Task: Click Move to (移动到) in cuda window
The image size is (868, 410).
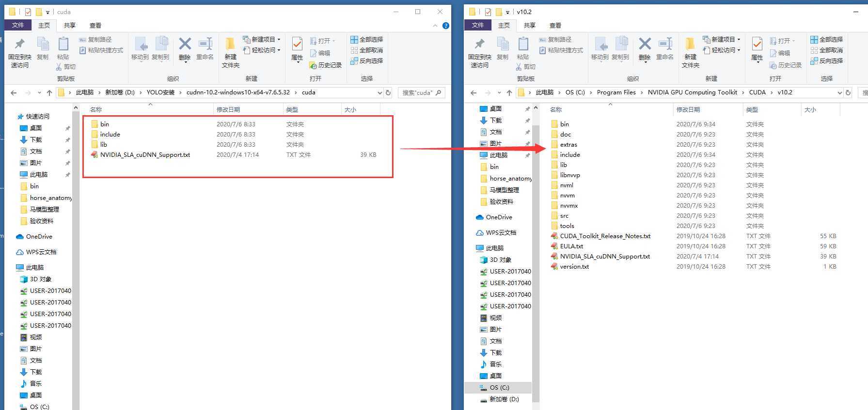Action: click(x=140, y=48)
